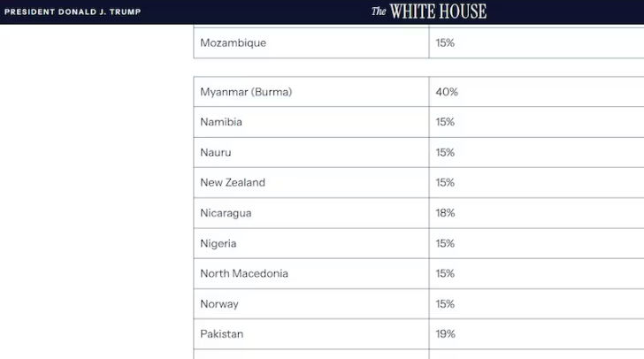The width and height of the screenshot is (644, 359).
Task: Select New Zealand's 15% rate cell
Action: [536, 182]
